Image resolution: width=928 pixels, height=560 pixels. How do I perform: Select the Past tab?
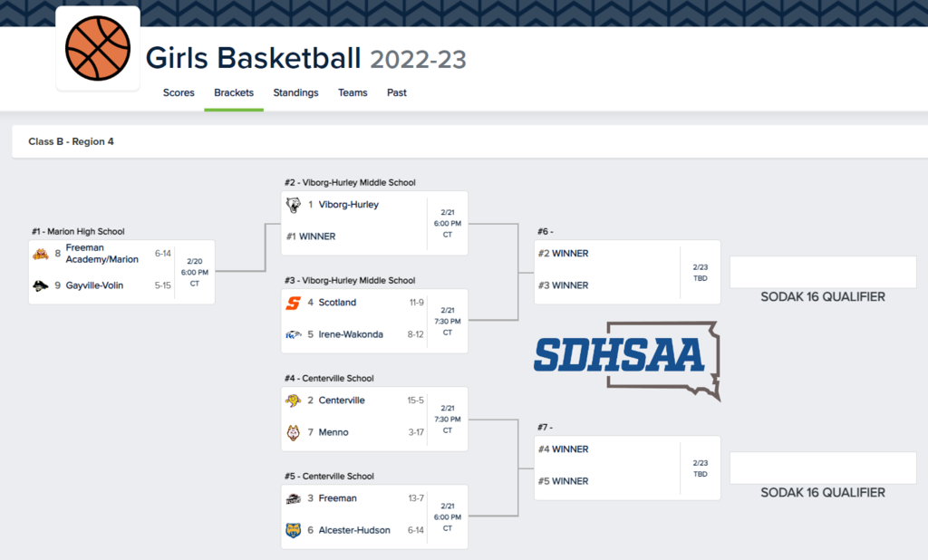tap(397, 93)
